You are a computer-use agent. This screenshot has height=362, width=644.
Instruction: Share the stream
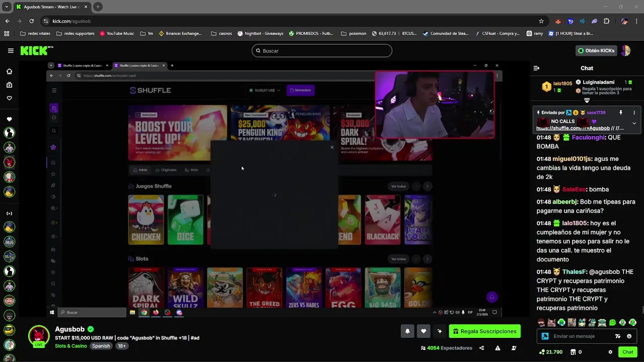coord(481,348)
